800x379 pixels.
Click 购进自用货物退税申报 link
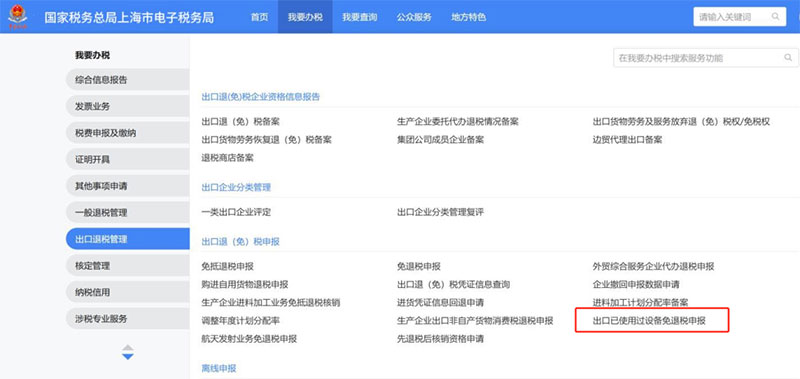coord(245,284)
